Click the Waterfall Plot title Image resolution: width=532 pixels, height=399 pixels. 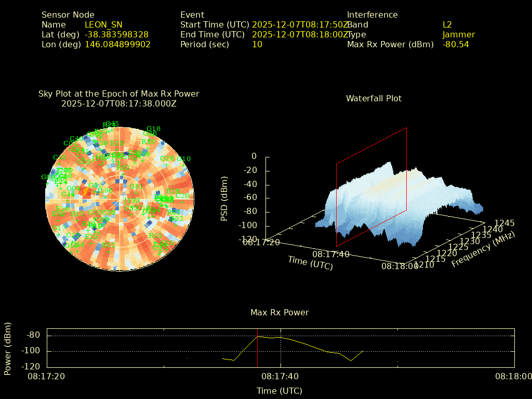pos(374,98)
